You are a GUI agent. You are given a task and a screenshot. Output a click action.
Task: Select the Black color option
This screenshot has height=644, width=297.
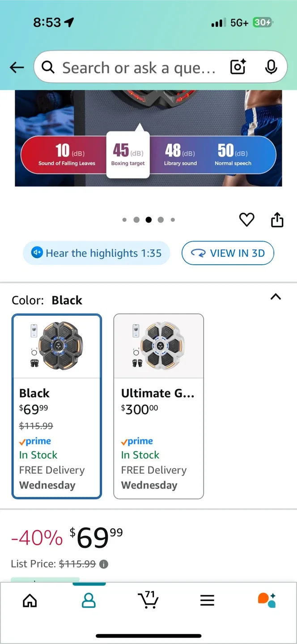(56, 406)
